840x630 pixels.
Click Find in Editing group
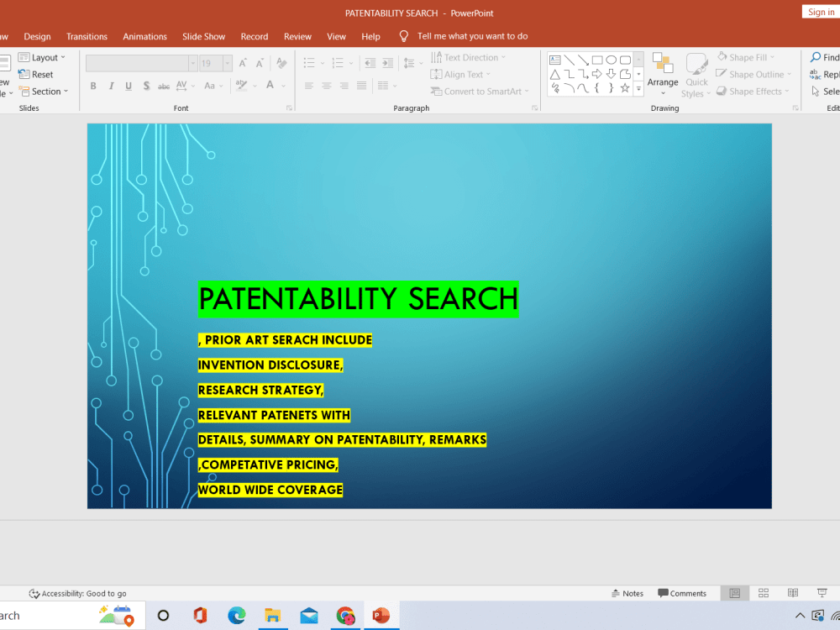pos(825,57)
